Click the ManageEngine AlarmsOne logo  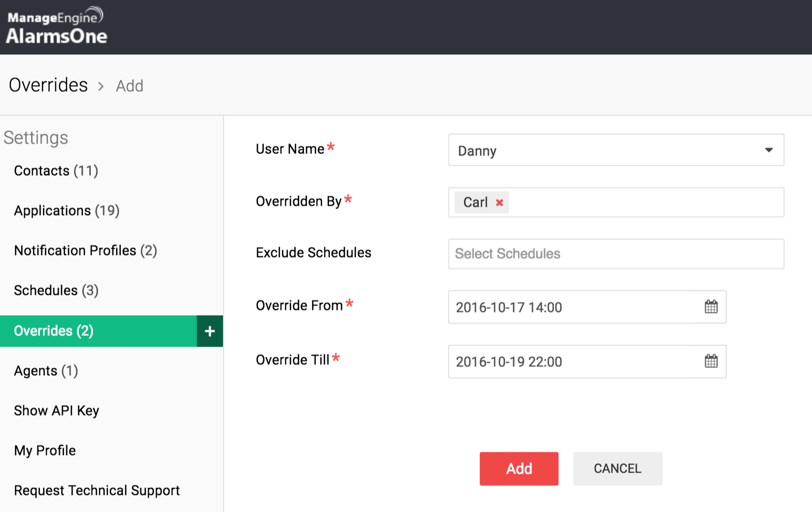coord(57,26)
